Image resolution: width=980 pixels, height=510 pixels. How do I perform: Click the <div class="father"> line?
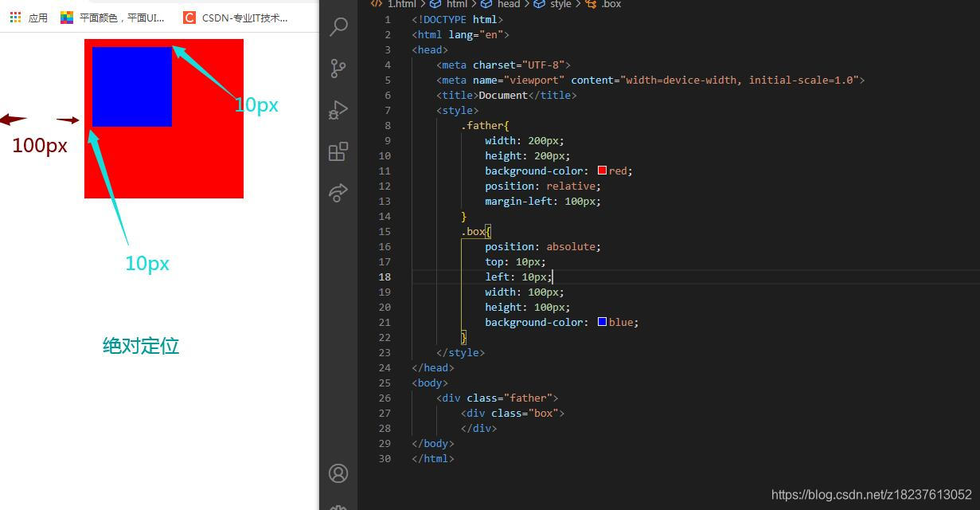point(498,398)
